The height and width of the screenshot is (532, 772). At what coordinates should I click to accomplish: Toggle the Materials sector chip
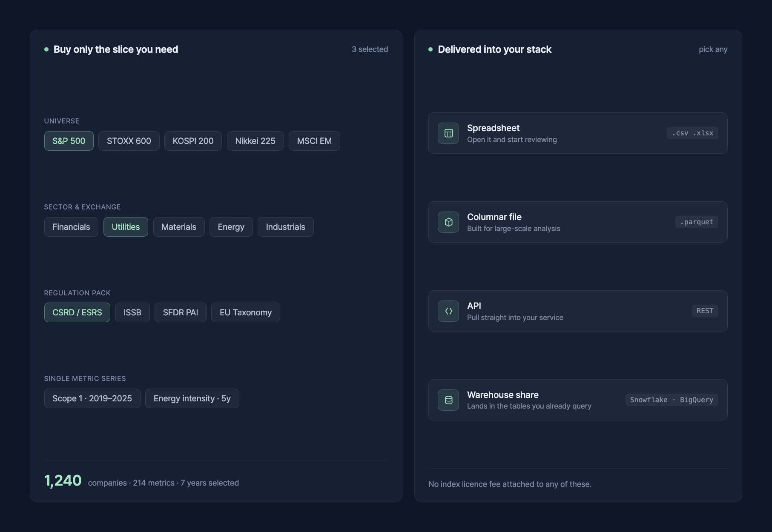tap(179, 227)
